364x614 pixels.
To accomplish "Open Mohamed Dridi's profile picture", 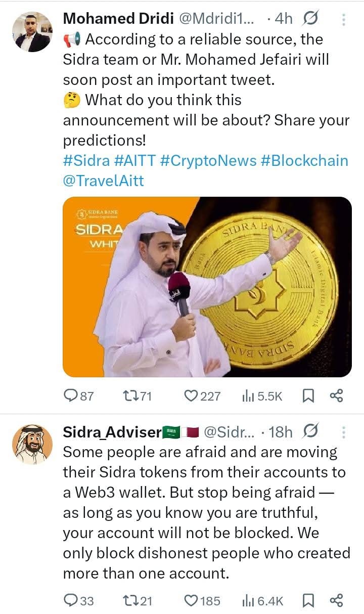I will click(x=32, y=32).
